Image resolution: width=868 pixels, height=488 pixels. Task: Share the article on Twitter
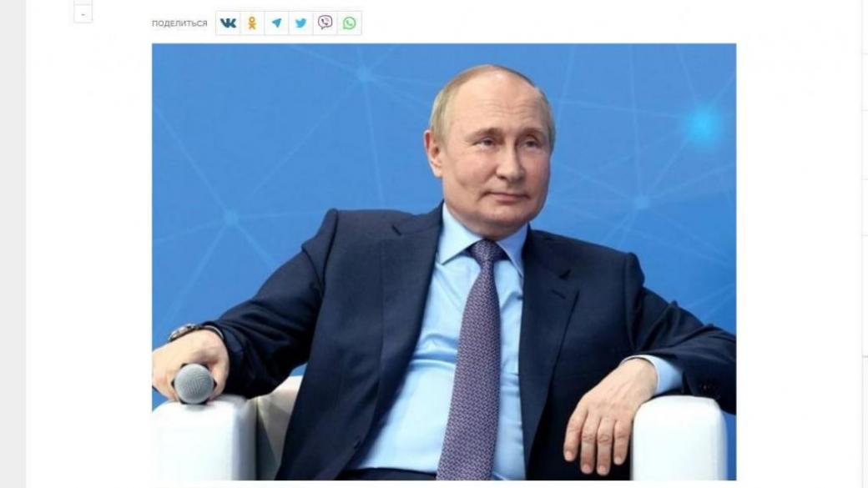pos(301,23)
